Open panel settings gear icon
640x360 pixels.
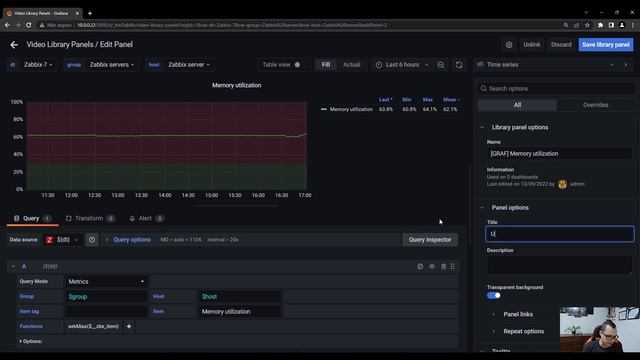point(509,45)
